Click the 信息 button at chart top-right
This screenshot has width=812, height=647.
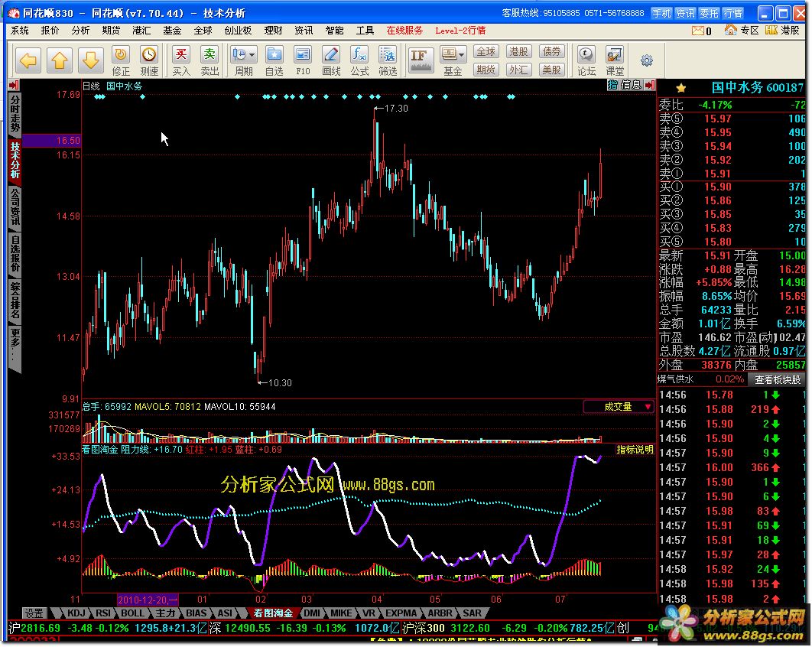tap(631, 84)
